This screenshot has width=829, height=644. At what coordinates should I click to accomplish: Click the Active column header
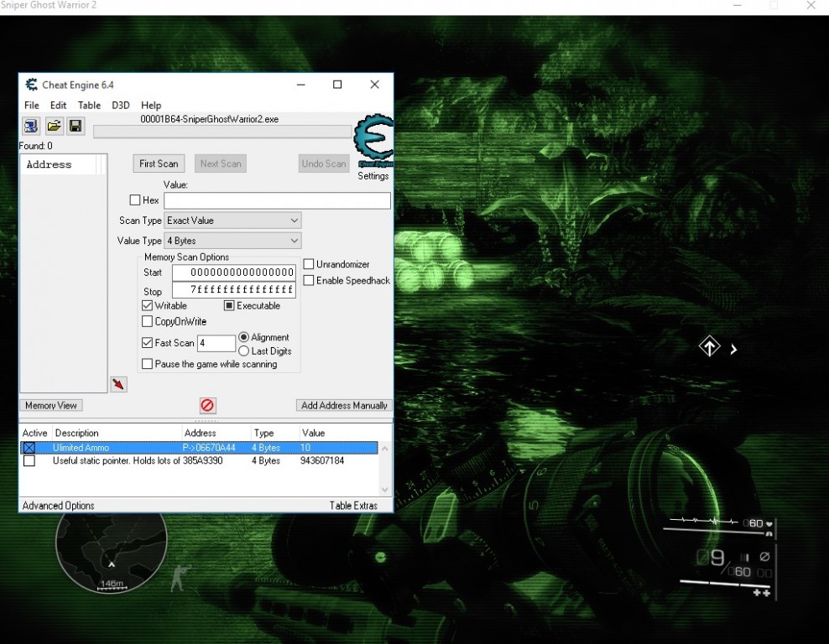(35, 433)
